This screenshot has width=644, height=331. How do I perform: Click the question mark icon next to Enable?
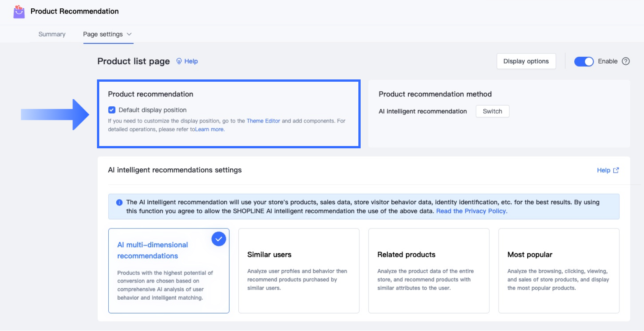tap(626, 61)
